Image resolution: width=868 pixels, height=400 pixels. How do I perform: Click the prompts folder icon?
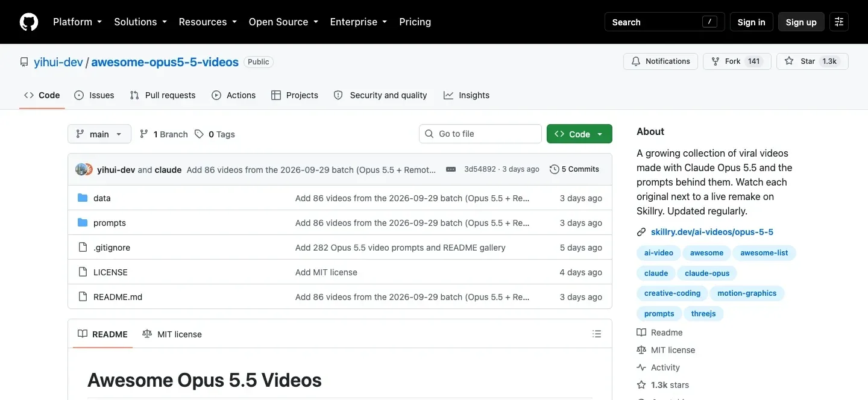coord(83,223)
